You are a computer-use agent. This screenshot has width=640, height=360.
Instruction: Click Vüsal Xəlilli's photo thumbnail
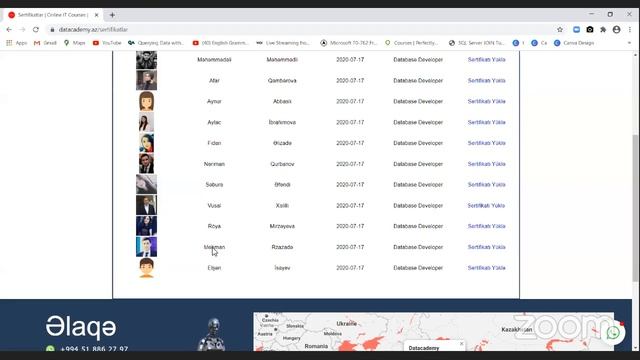coord(146,205)
